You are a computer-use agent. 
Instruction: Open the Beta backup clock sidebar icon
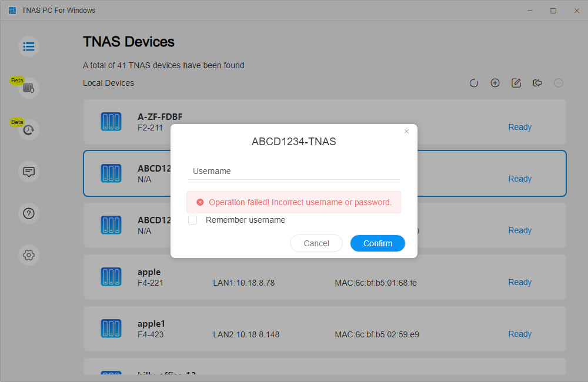click(x=29, y=130)
